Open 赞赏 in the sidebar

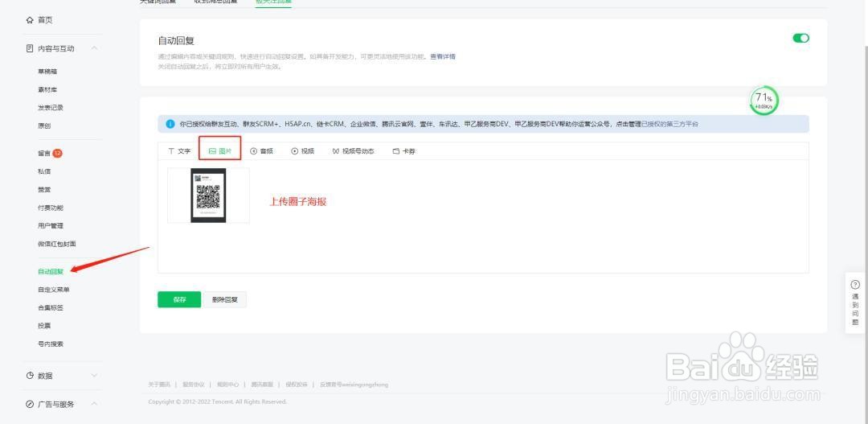coord(44,190)
